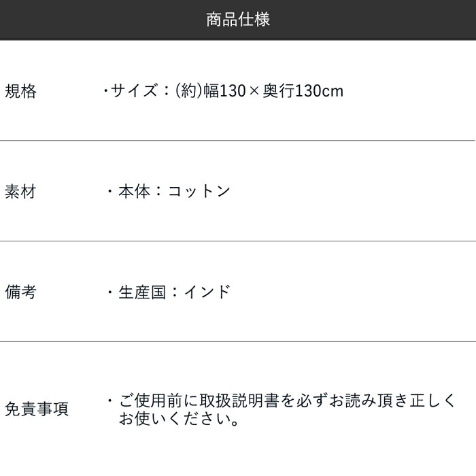Click the 素材 row label
The image size is (476, 476).
click(x=20, y=191)
